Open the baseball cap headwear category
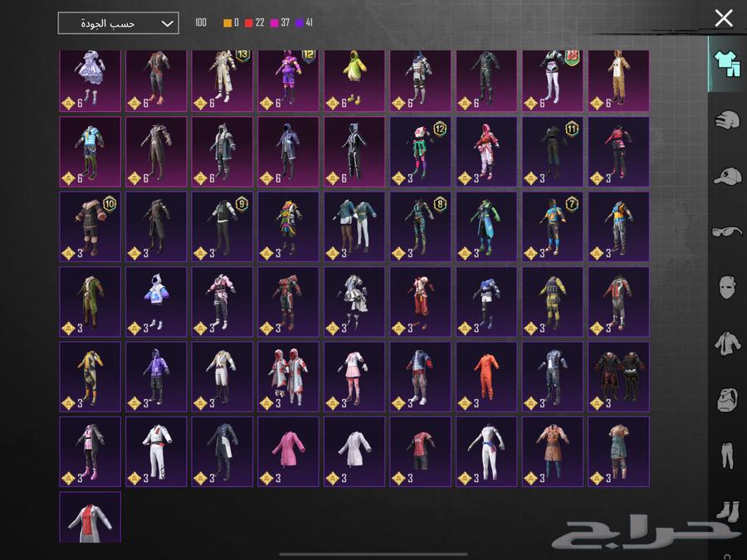 tap(727, 176)
